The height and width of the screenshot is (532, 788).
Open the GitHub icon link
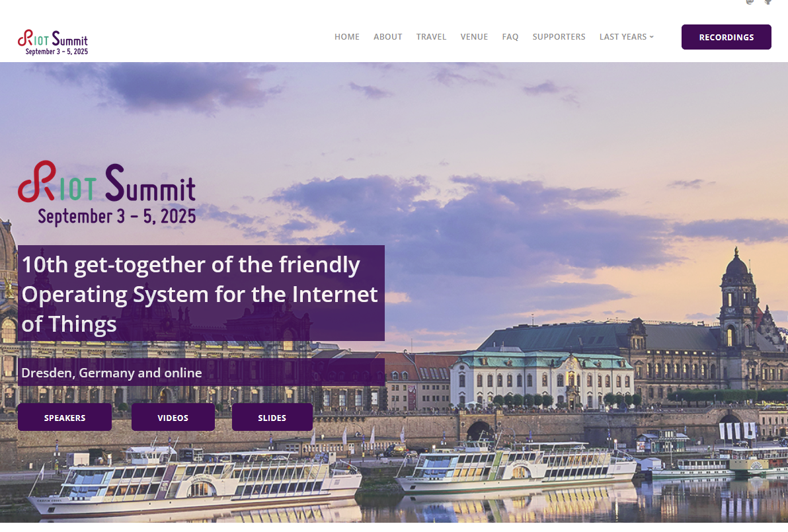click(x=768, y=1)
